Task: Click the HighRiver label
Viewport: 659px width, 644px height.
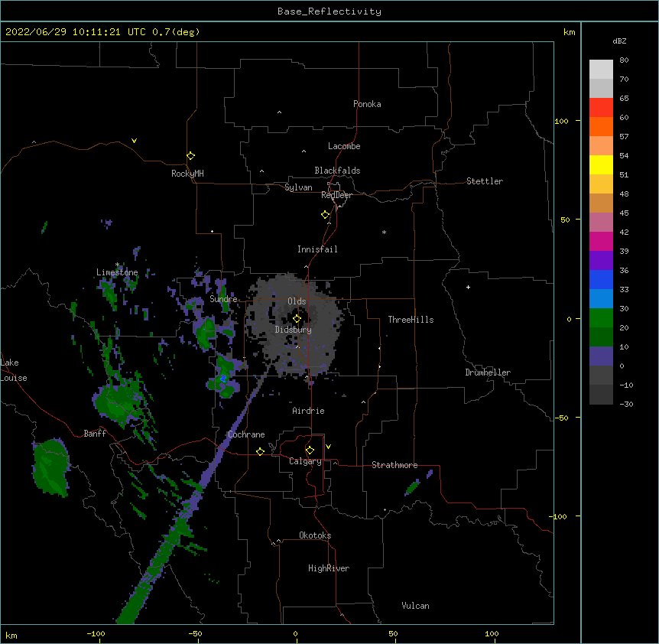Action: coord(329,568)
